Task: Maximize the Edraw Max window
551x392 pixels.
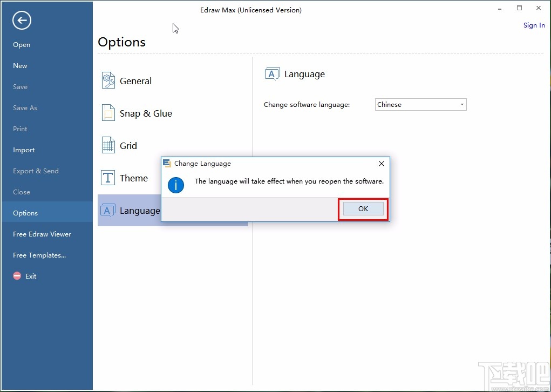Action: click(519, 8)
